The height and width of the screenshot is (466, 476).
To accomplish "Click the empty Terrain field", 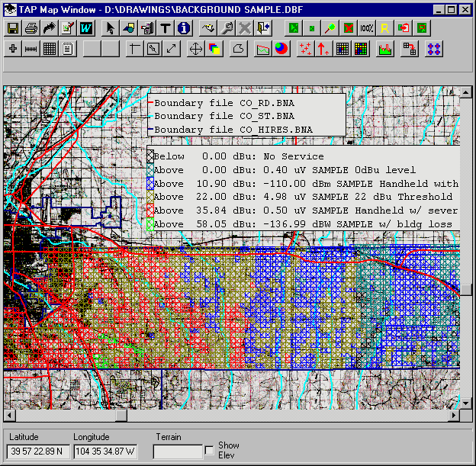I will [178, 452].
